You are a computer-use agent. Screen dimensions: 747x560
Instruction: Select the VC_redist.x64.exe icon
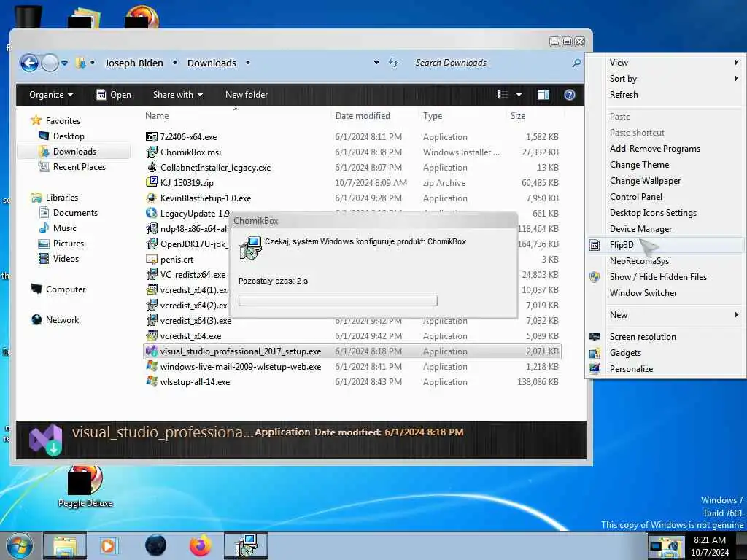pyautogui.click(x=151, y=274)
